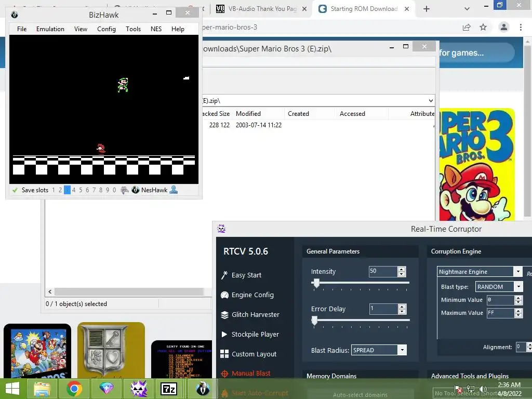Click the Easy Start wand icon
The height and width of the screenshot is (399, 532).
(224, 275)
